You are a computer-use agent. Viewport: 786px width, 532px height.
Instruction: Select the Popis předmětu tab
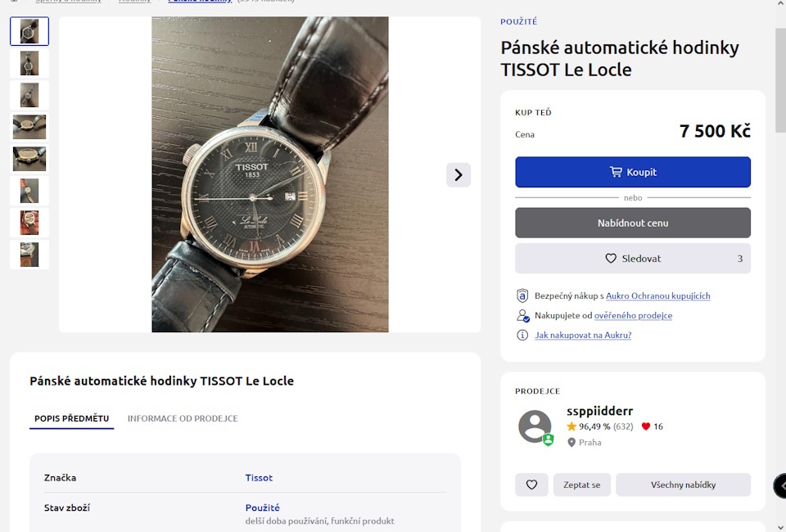tap(71, 418)
